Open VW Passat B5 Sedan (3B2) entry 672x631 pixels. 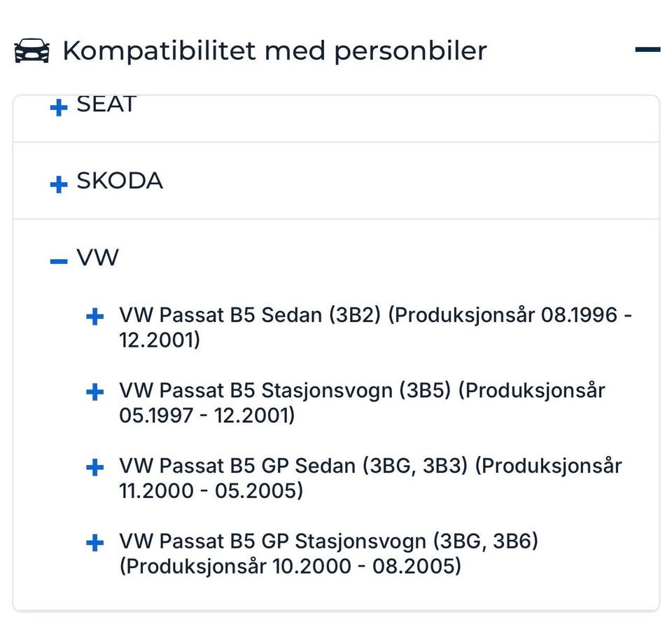[x=249, y=316]
